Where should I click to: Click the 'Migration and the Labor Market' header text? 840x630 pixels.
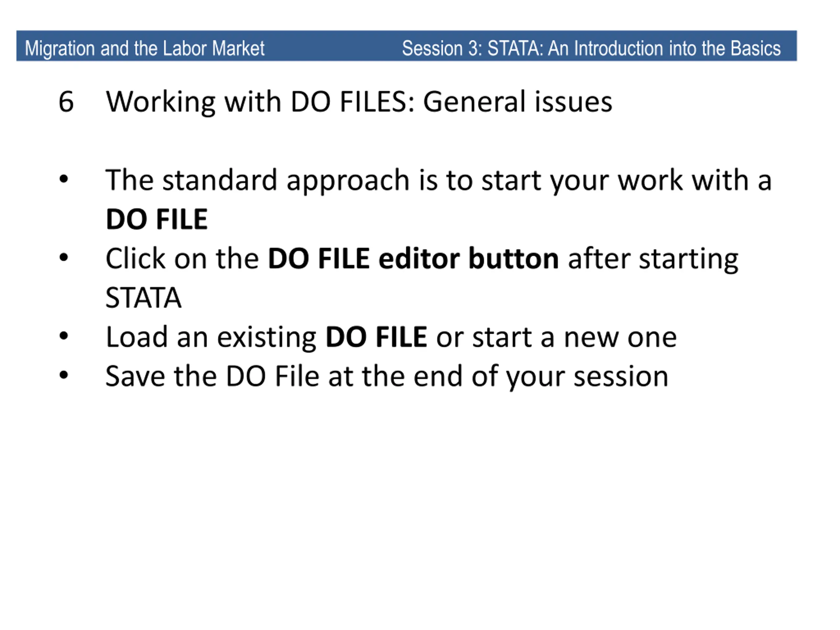click(x=145, y=49)
